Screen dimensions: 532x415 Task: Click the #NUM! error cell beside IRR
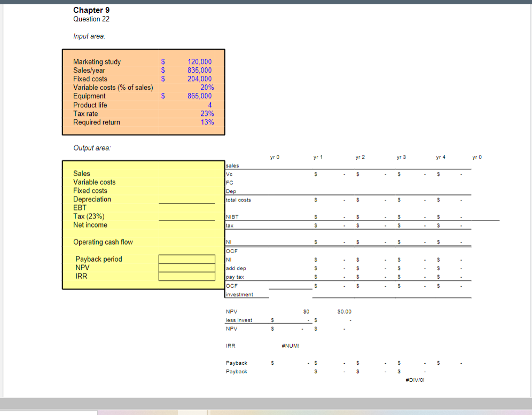[x=290, y=346]
